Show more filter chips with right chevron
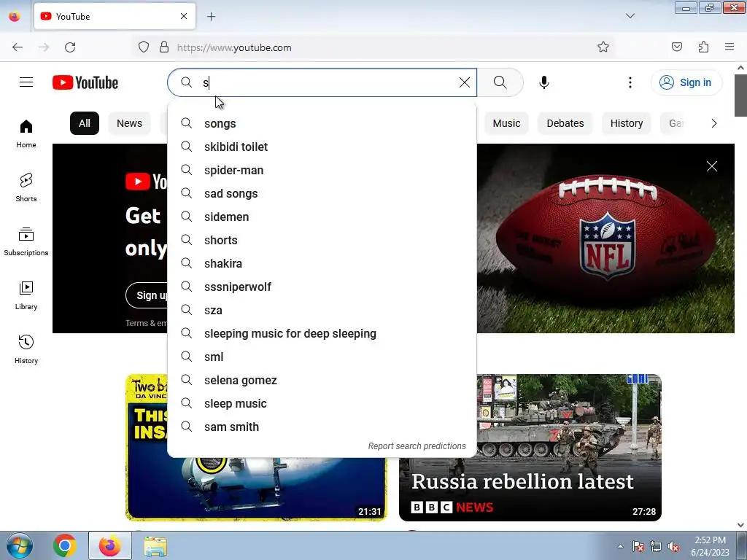Screen dimensions: 747x560 [x=713, y=123]
